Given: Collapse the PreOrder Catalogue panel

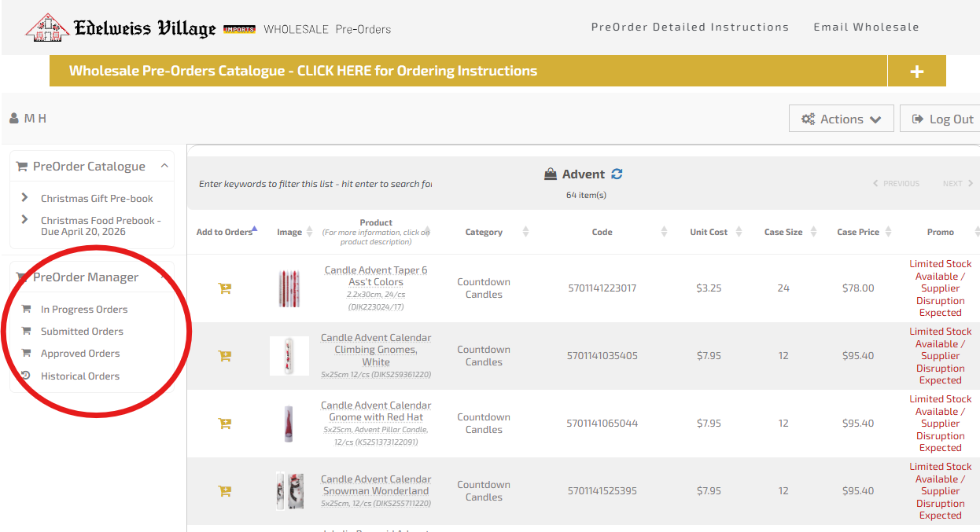Looking at the screenshot, I should [x=164, y=166].
